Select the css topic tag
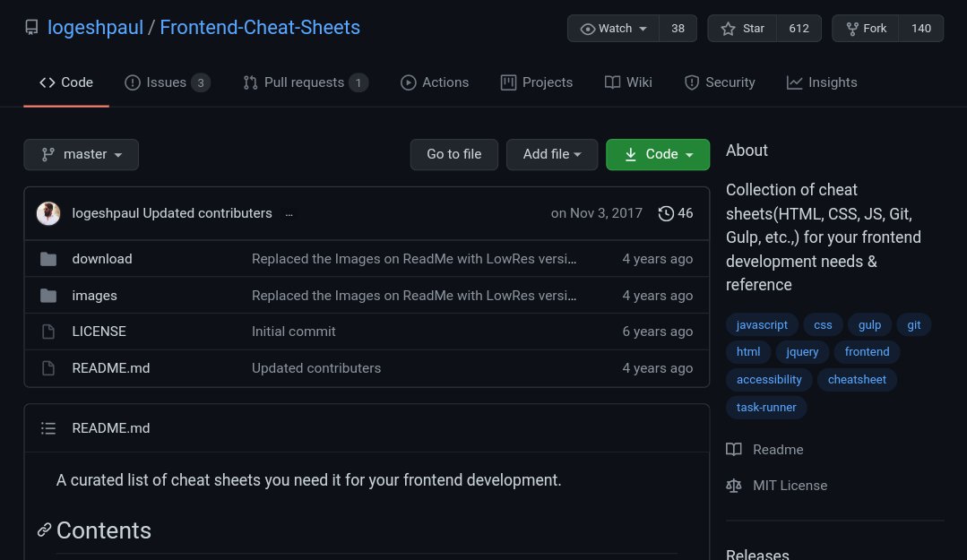The height and width of the screenshot is (560, 967). pos(823,325)
